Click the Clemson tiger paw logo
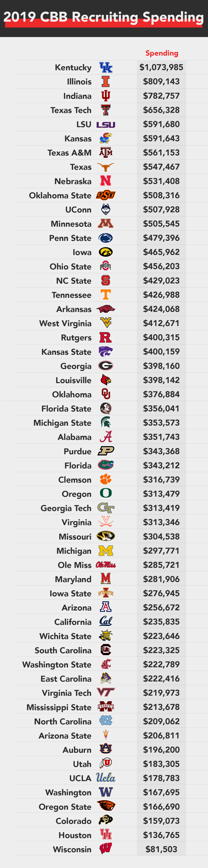This screenshot has height=868, width=208. coord(106,480)
